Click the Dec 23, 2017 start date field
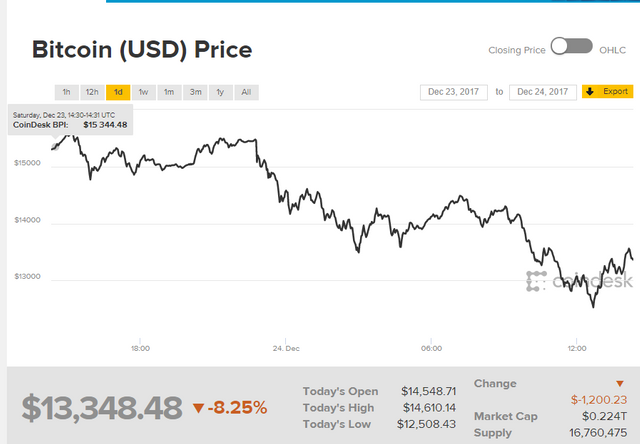The image size is (640, 444). pyautogui.click(x=453, y=91)
